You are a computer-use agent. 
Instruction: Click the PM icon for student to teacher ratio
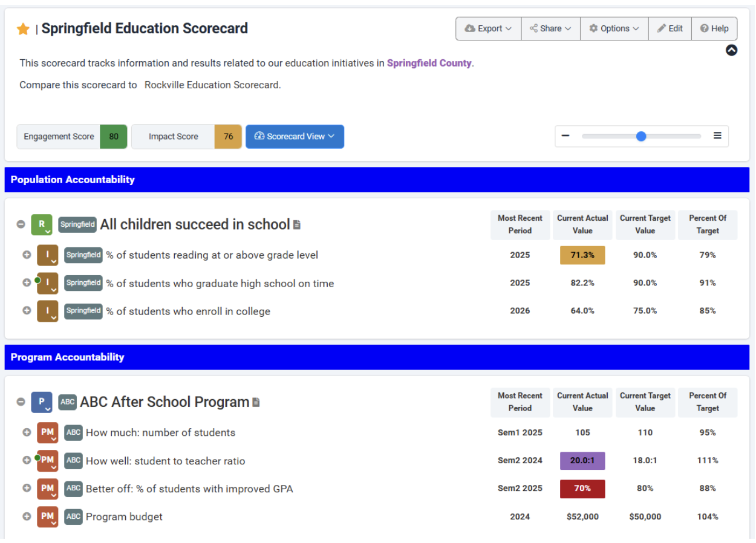click(x=47, y=460)
